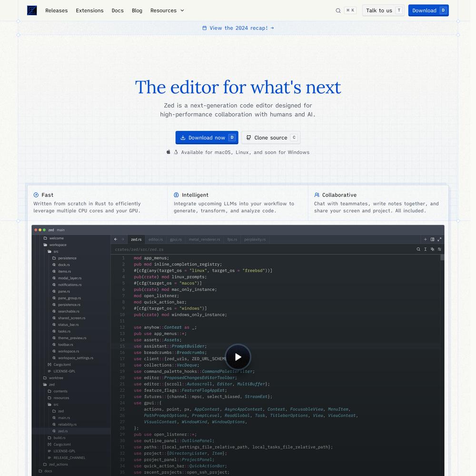Click the main branch label in title bar
Image resolution: width=476 pixels, height=476 pixels.
click(60, 230)
